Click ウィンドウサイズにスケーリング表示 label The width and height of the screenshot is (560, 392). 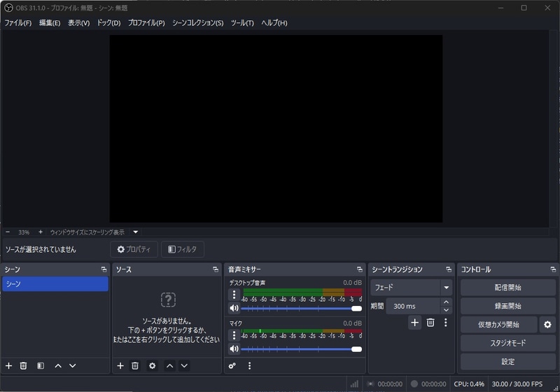coord(87,232)
